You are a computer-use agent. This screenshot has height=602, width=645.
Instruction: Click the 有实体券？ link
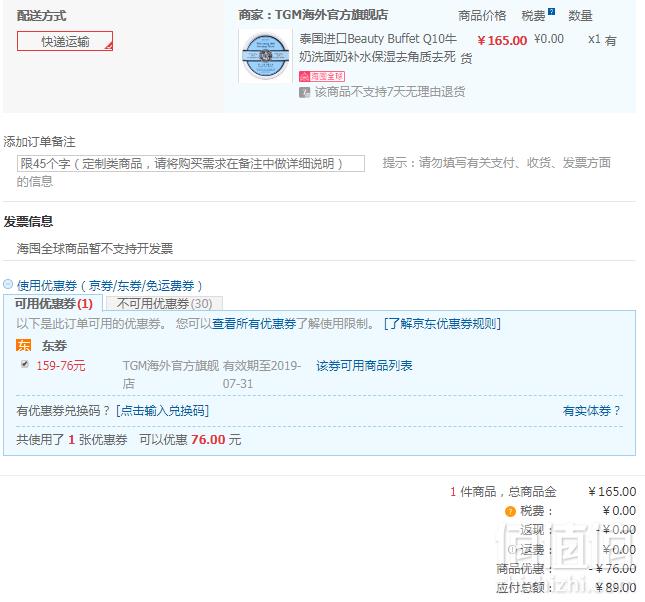[x=591, y=410]
